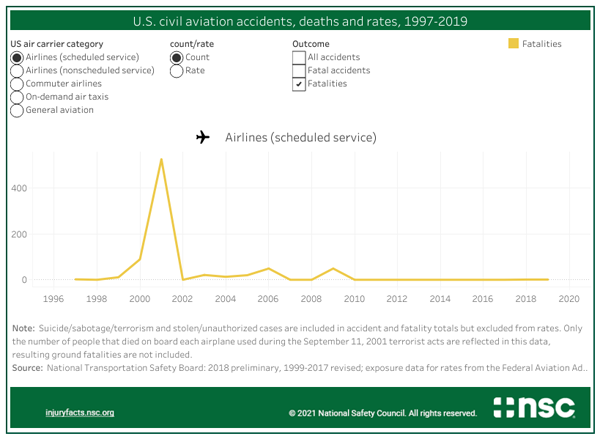Click the yellow Fatalities legend swatch
This screenshot has height=439, width=600.
click(513, 44)
